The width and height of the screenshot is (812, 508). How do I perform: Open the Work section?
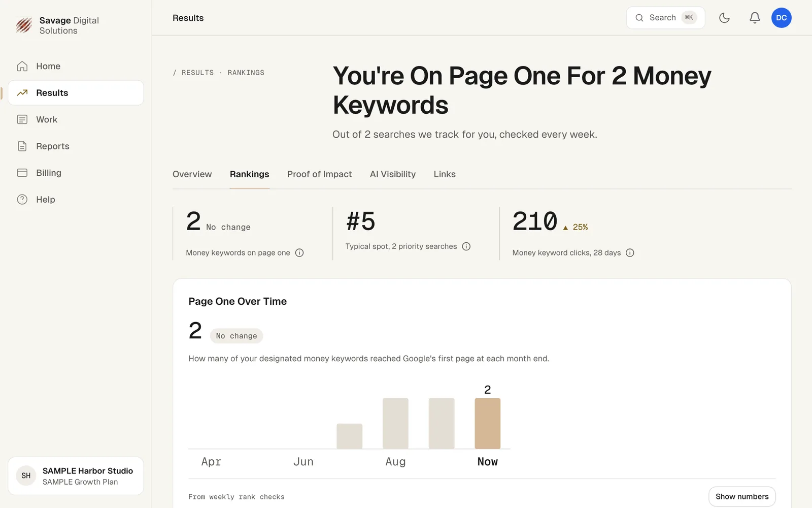tap(76, 119)
